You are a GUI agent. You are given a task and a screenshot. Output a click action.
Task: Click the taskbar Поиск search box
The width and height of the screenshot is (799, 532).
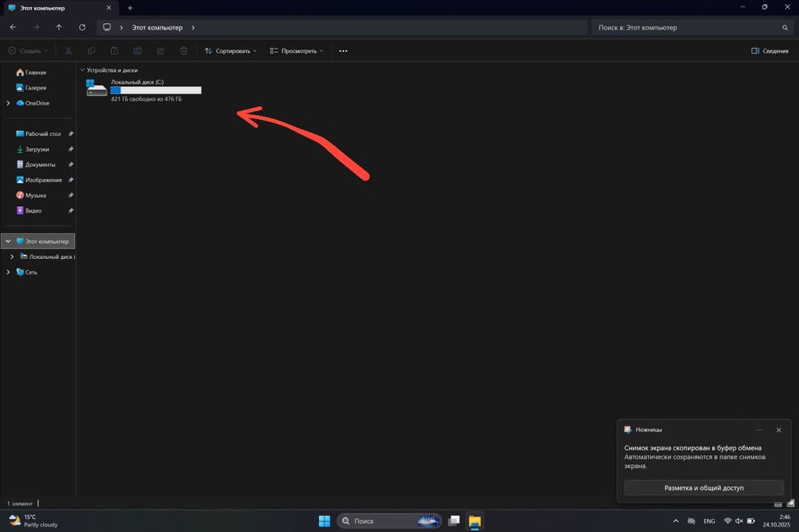click(x=389, y=521)
